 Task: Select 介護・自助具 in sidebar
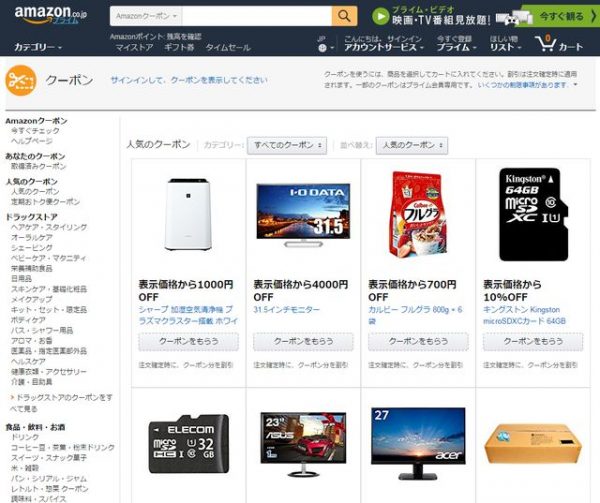(x=32, y=382)
